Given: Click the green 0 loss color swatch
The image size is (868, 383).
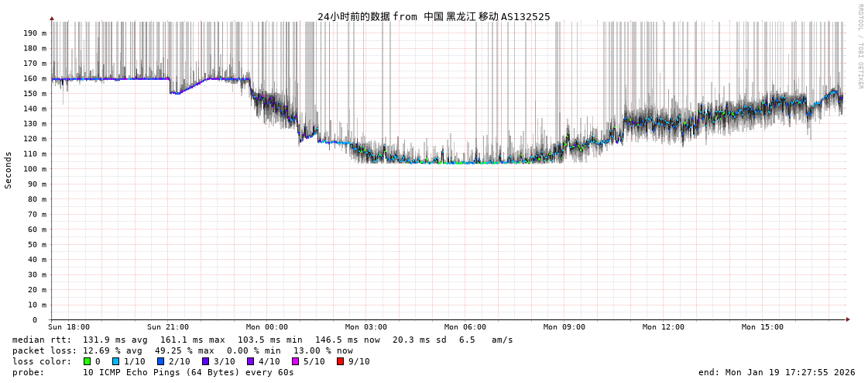Looking at the screenshot, I should pos(87,361).
